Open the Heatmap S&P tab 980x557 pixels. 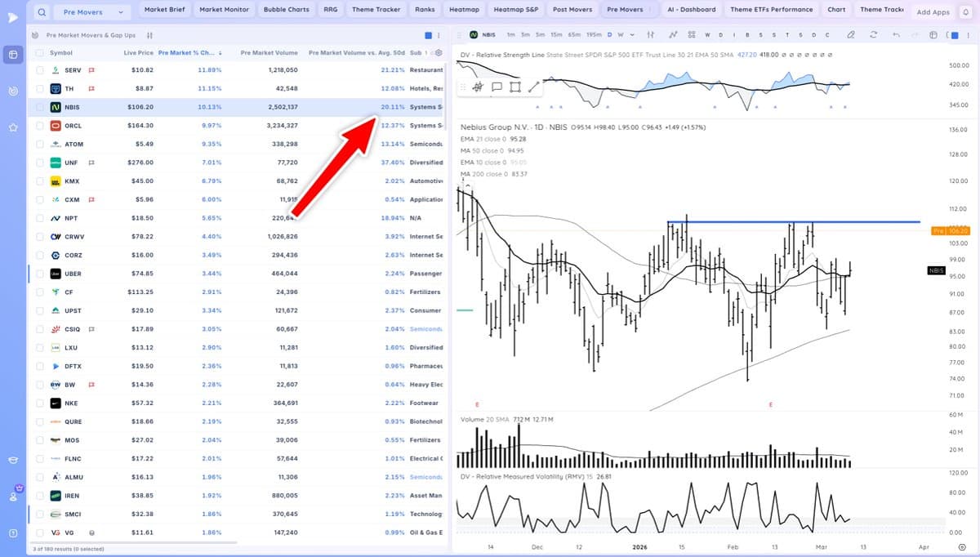coord(515,10)
